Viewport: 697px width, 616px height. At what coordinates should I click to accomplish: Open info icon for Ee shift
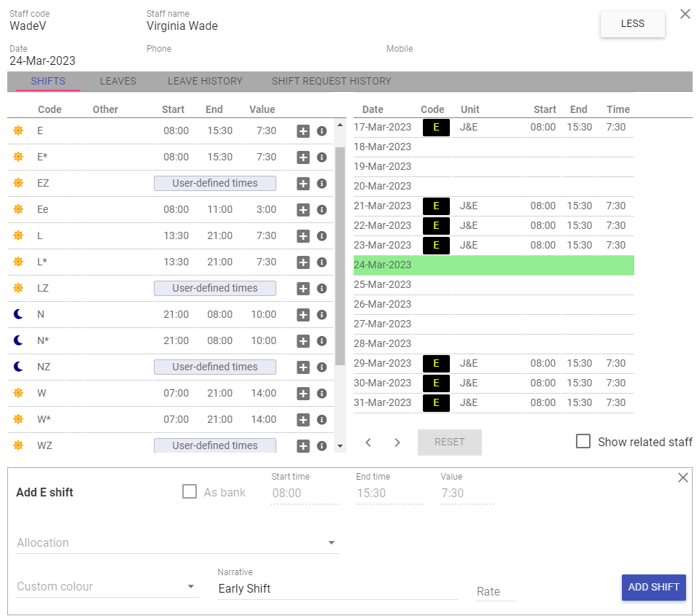point(322,210)
